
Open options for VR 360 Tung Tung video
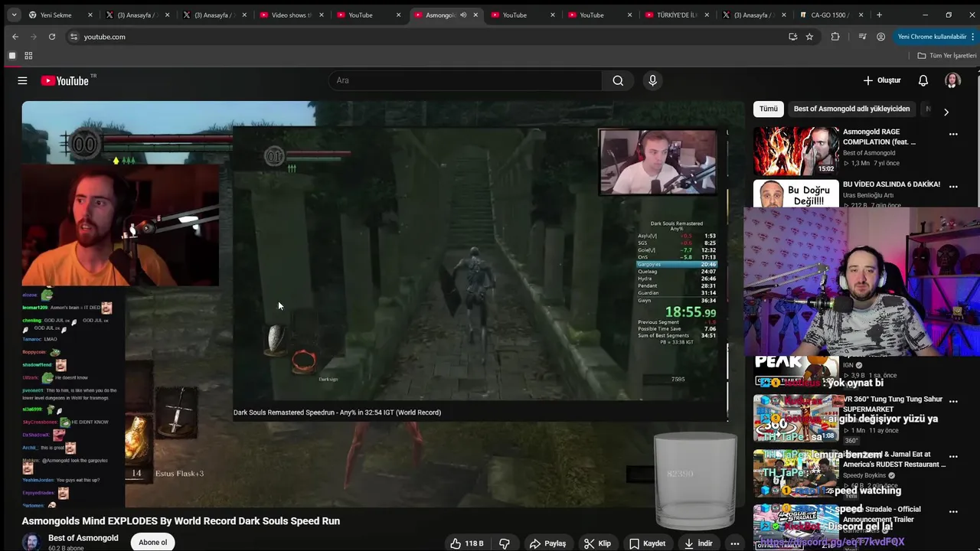pyautogui.click(x=953, y=400)
